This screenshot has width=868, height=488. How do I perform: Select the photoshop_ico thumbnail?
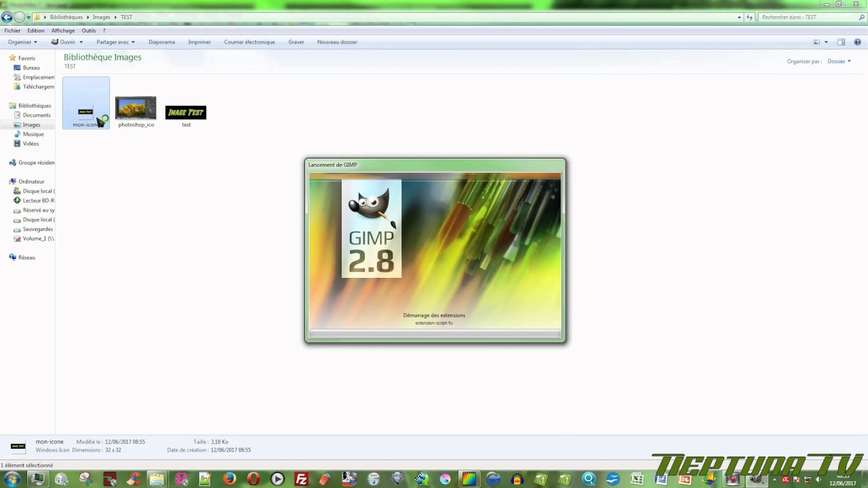tap(136, 108)
